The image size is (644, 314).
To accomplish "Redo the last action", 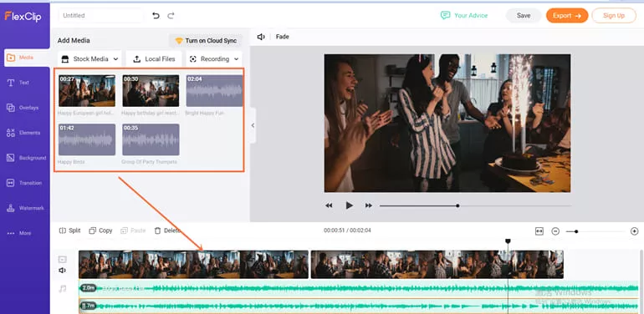I will 171,16.
